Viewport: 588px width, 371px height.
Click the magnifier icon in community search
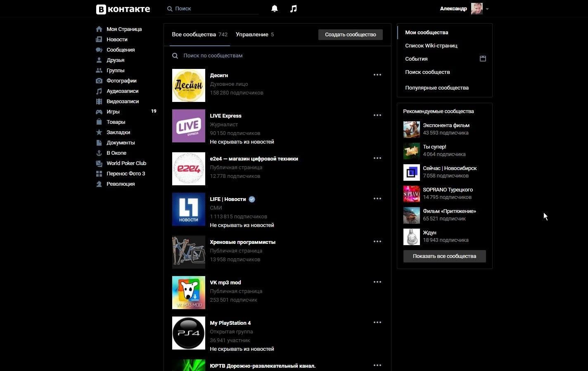point(175,56)
